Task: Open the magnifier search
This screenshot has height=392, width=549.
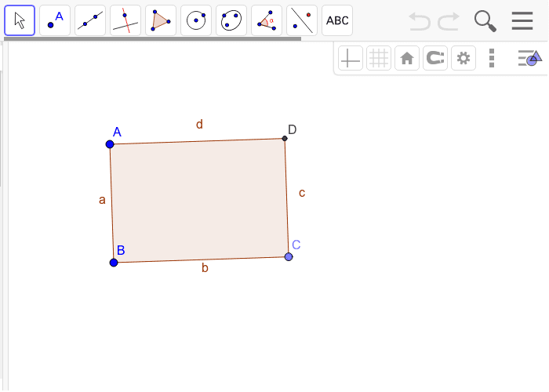Action: click(485, 21)
